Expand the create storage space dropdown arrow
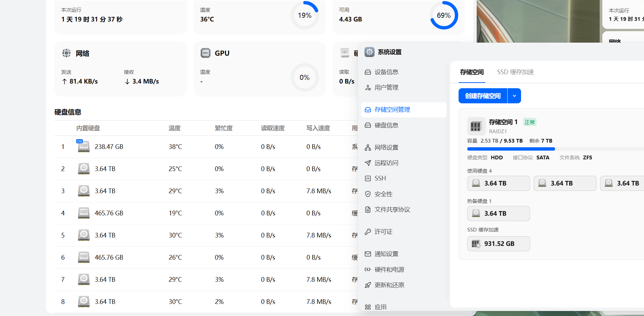644x316 pixels. [514, 96]
